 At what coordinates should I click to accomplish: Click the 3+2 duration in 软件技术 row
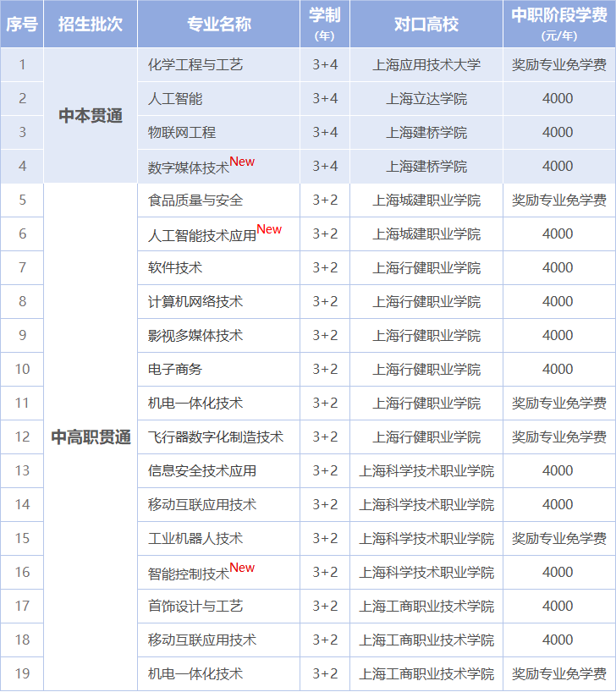325,268
